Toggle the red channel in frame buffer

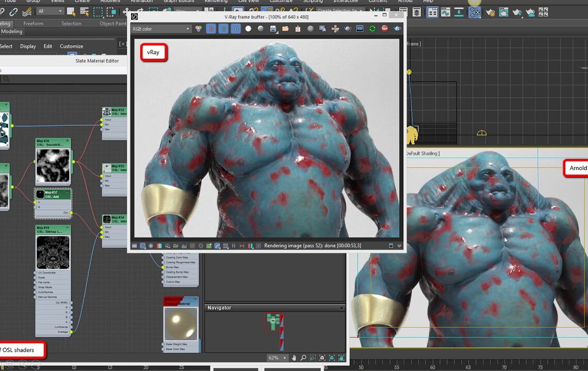tap(211, 29)
